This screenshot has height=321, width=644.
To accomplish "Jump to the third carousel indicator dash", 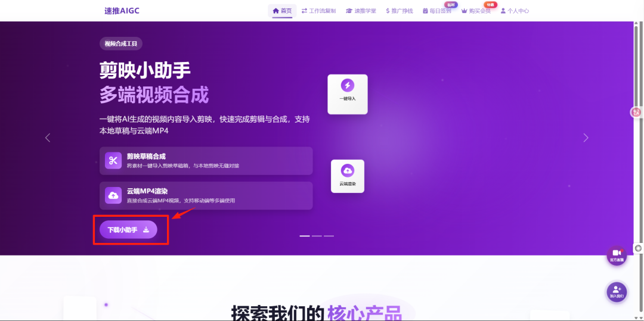I will [329, 236].
